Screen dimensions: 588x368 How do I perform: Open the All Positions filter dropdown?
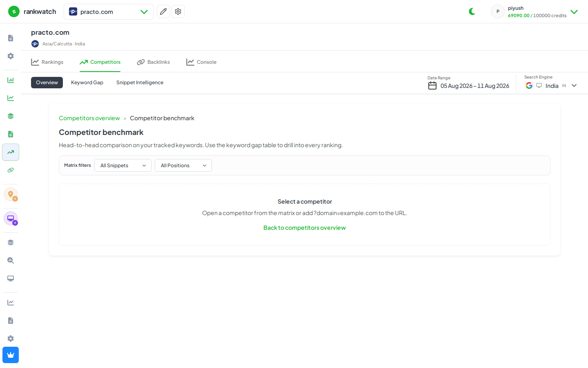tap(183, 166)
